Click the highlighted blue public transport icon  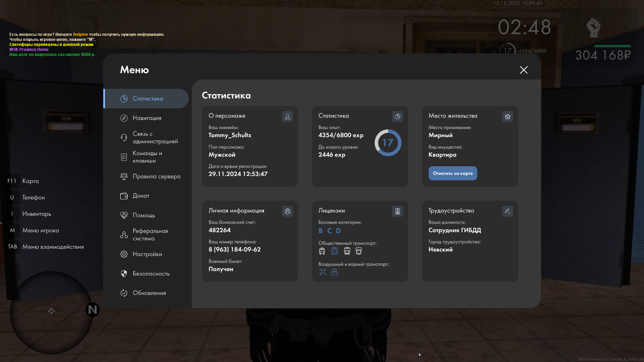coord(334,251)
